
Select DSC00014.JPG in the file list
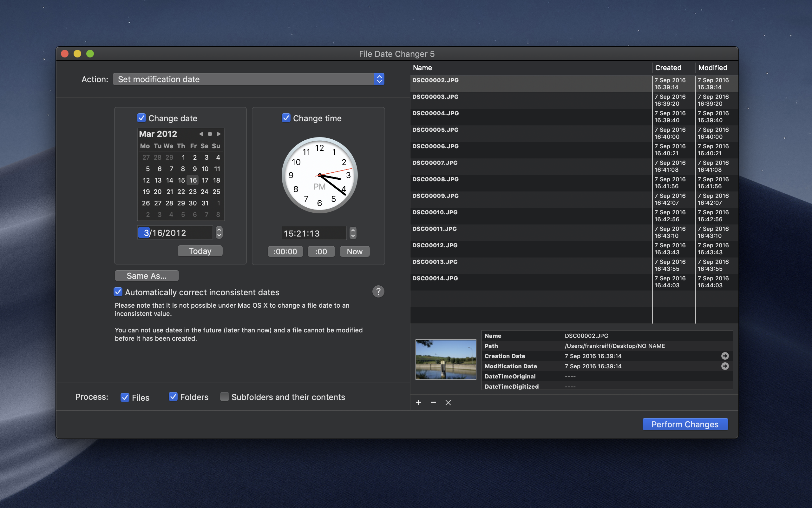click(574, 282)
